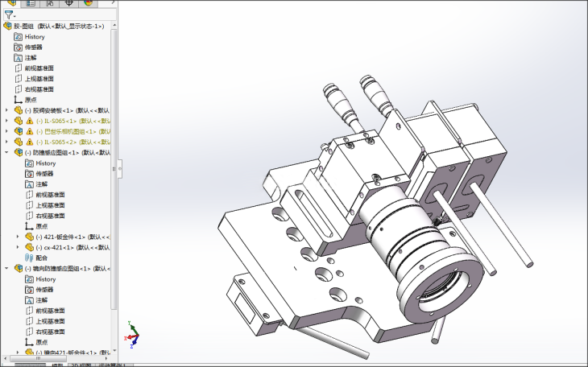Expand the 胶阀安装板<1> component
The height and width of the screenshot is (367, 588).
pyautogui.click(x=7, y=110)
